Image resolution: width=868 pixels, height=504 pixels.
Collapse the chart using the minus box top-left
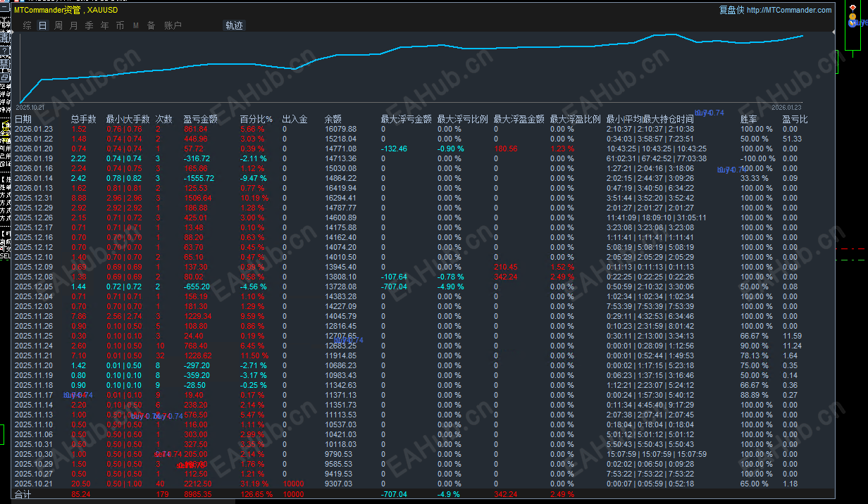point(4,6)
